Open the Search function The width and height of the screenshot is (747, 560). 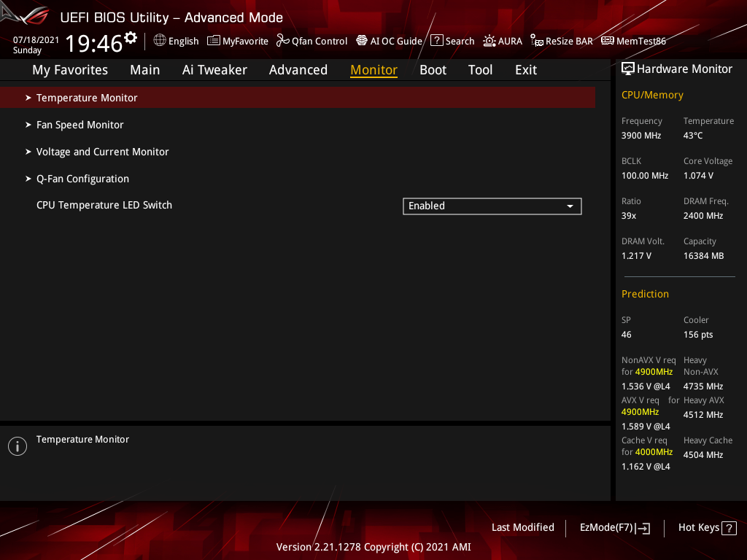[452, 41]
